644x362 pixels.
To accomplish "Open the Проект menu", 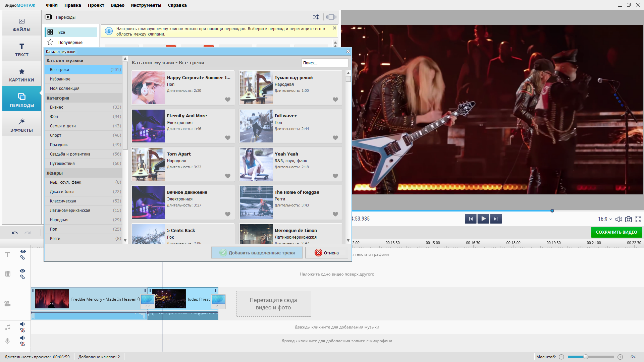I will click(x=96, y=5).
